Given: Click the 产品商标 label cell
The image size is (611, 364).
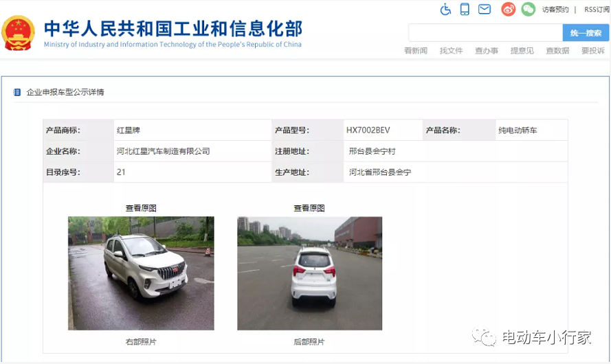Looking at the screenshot, I should [x=78, y=130].
